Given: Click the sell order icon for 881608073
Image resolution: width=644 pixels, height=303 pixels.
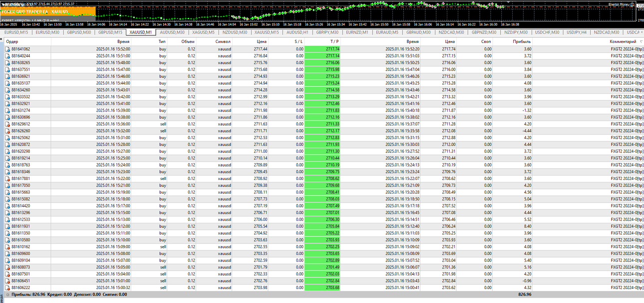Looking at the screenshot, I should [7, 267].
